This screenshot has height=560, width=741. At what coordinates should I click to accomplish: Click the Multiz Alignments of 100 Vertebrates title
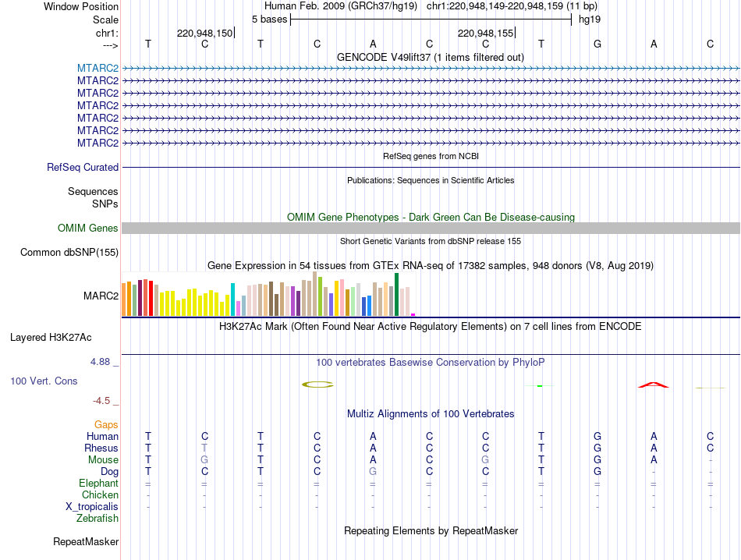point(431,413)
